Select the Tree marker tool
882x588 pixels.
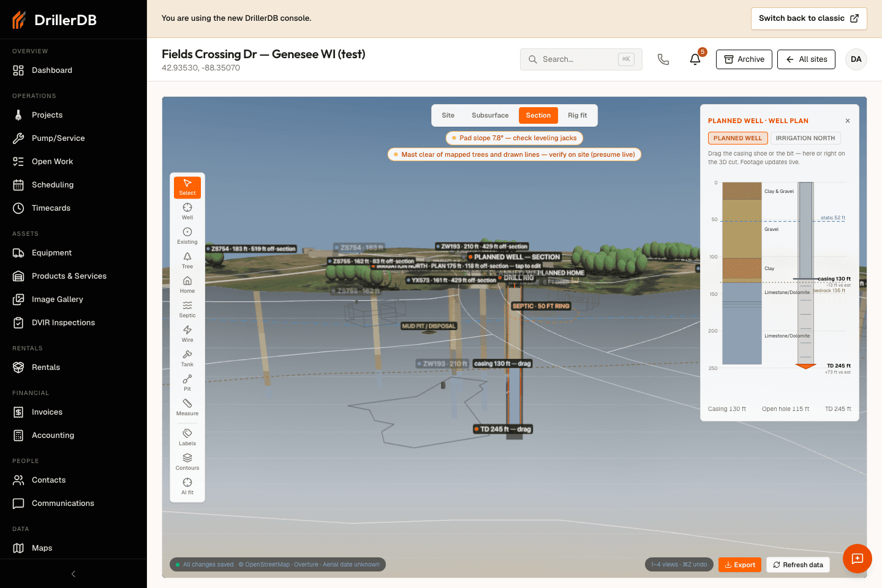click(187, 261)
